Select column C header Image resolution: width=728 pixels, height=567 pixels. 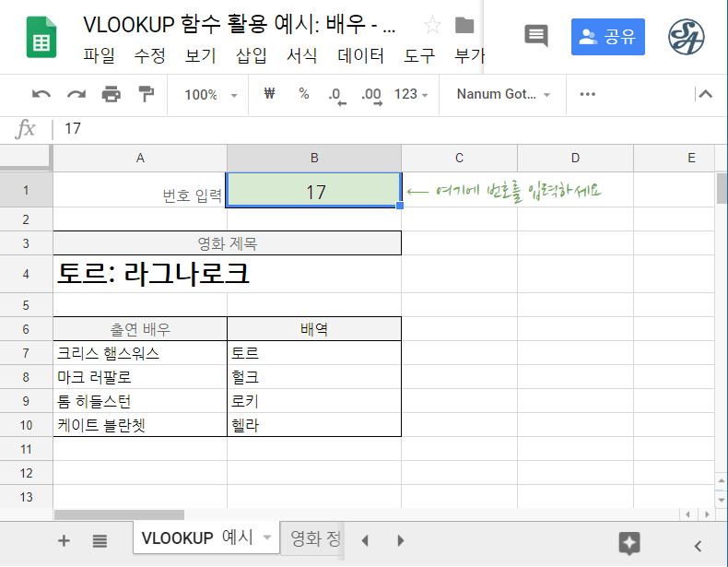[459, 159]
